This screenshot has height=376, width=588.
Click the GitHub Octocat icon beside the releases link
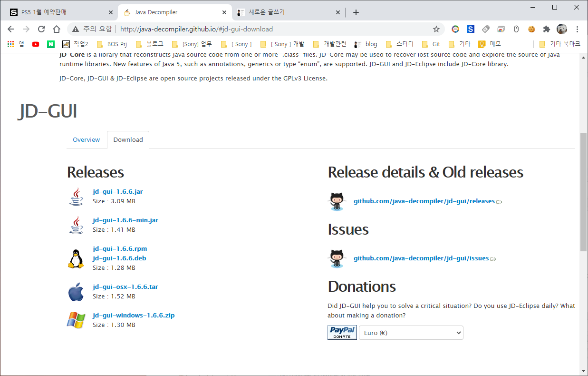337,201
